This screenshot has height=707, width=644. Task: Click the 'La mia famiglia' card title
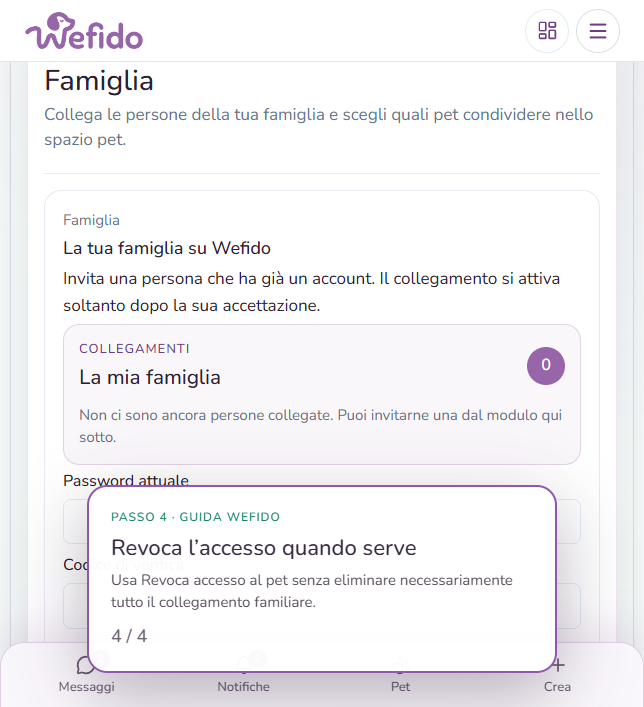point(150,377)
